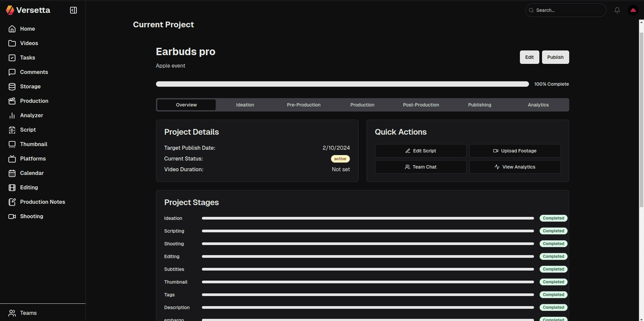Click the Project Stages heading

click(192, 202)
